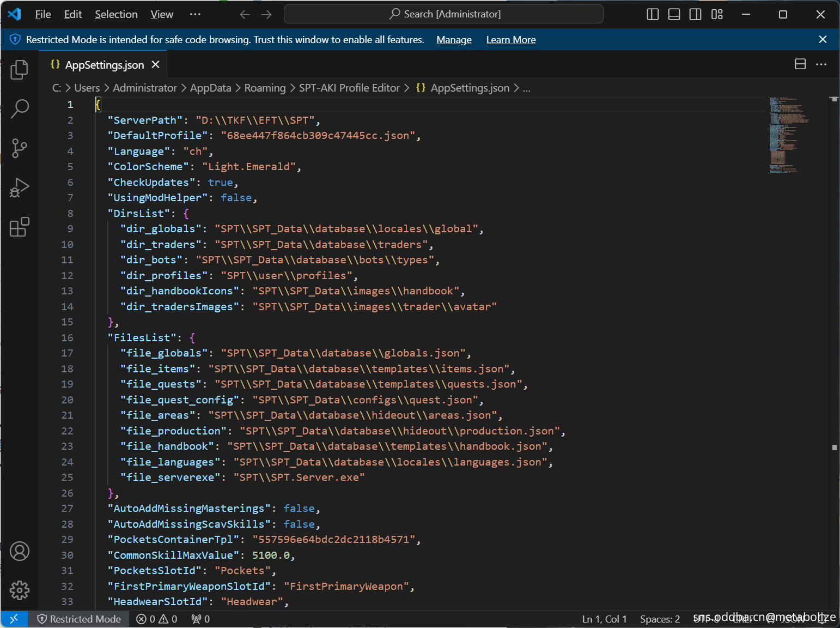
Task: Click the Split Editor icon
Action: tap(800, 64)
